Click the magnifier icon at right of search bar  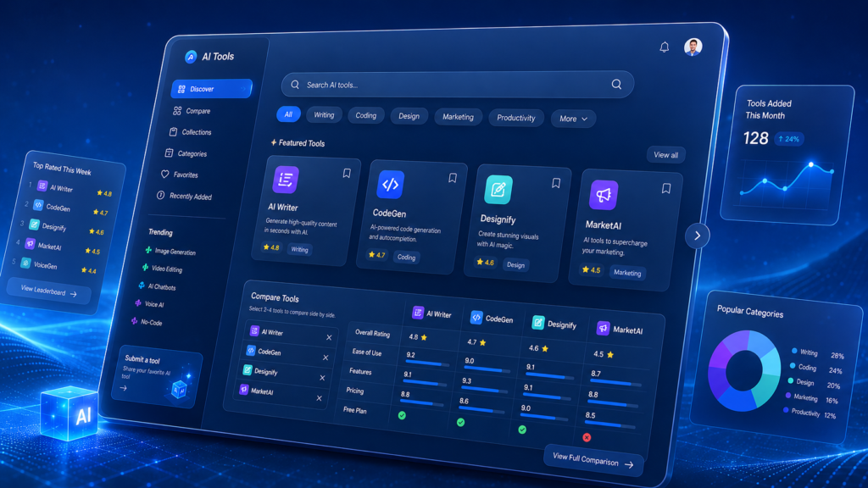click(616, 84)
